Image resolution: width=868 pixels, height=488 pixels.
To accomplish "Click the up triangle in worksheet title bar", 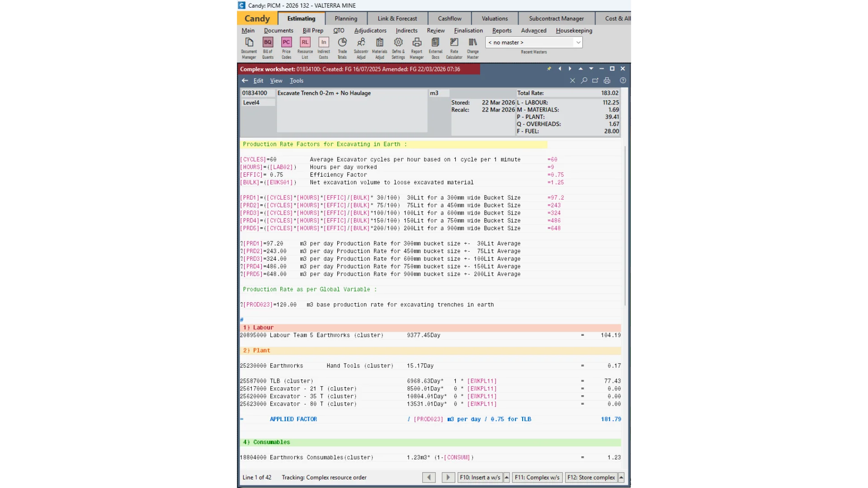I will pos(580,69).
